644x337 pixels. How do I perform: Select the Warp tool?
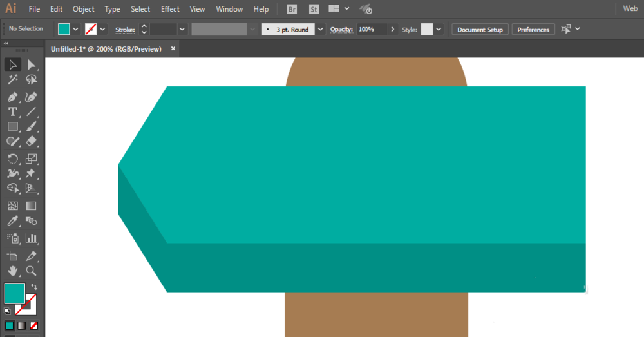(13, 173)
